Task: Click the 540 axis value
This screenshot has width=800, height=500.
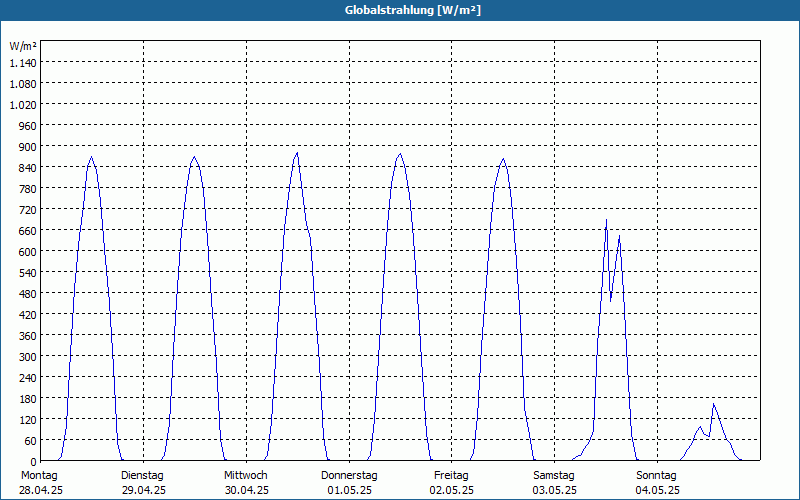Action: [28, 272]
